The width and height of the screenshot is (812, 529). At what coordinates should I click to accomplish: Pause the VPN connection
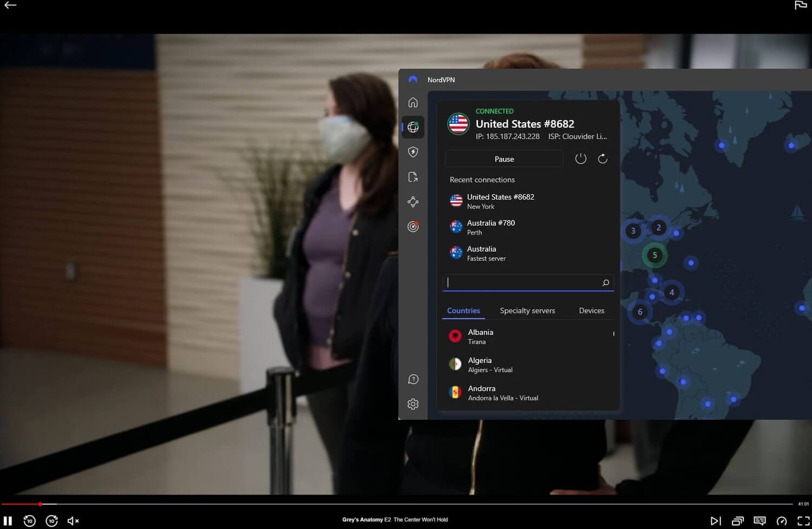504,159
